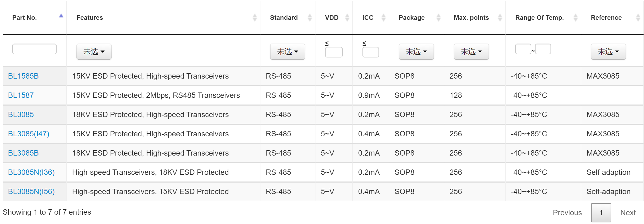Click the temperature range lower bound field
This screenshot has width=644, height=224.
[523, 49]
